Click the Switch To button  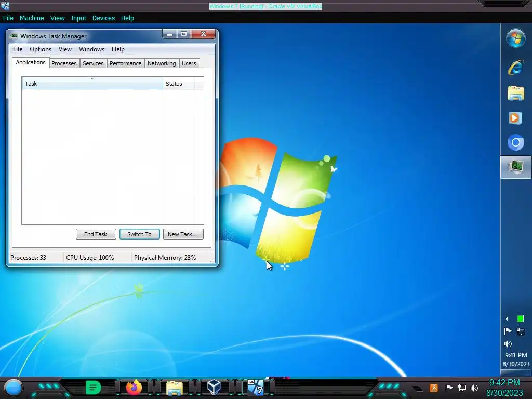139,234
